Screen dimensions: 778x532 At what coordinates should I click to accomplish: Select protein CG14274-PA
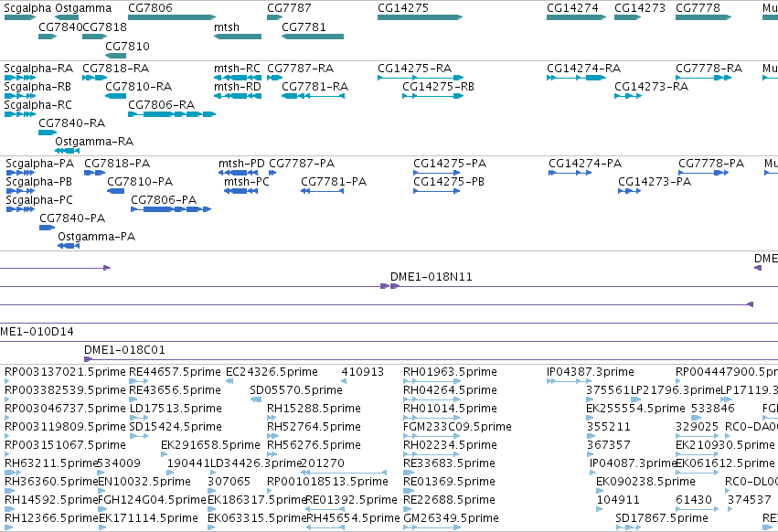(585, 164)
